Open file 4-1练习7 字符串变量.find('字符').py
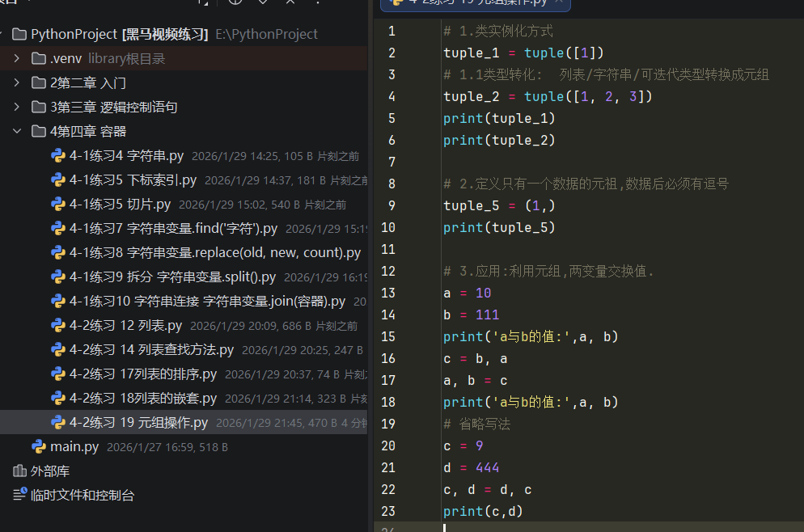 [x=173, y=228]
